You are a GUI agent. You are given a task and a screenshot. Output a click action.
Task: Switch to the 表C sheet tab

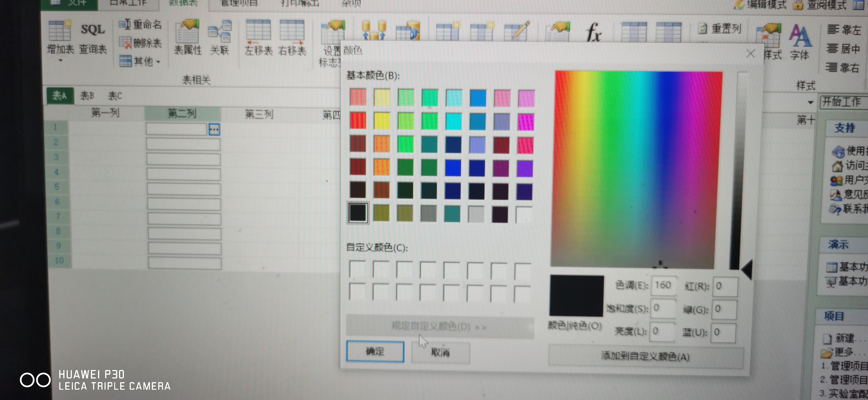point(115,96)
